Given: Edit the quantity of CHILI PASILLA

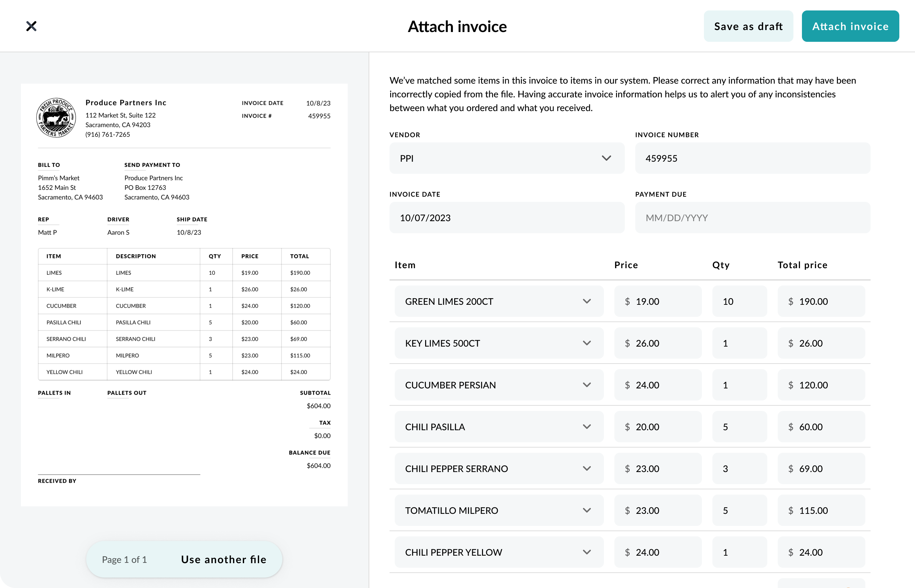Looking at the screenshot, I should pos(739,427).
